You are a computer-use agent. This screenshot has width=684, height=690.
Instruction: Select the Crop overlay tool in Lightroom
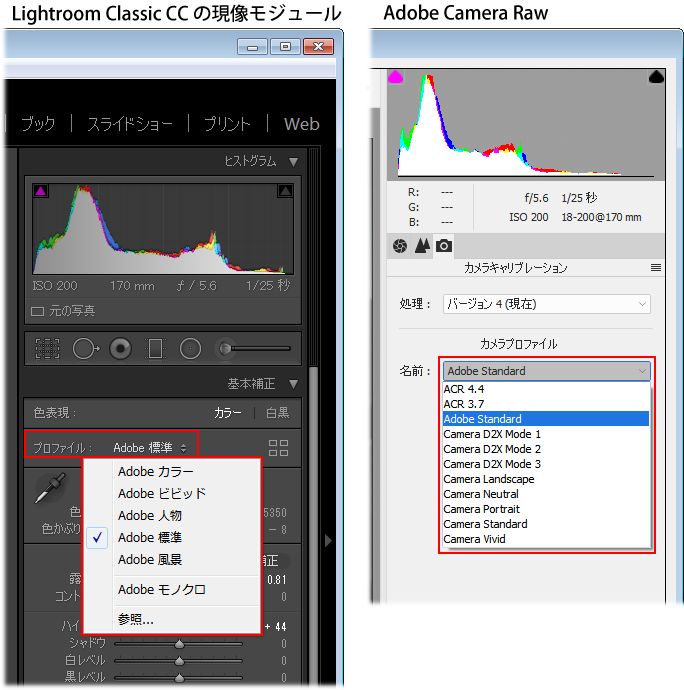[47, 349]
